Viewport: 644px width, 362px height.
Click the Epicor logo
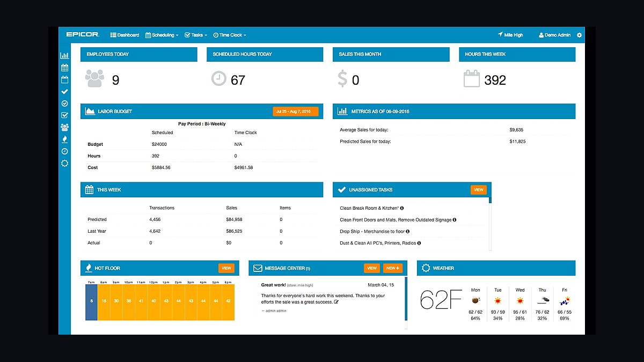[83, 35]
